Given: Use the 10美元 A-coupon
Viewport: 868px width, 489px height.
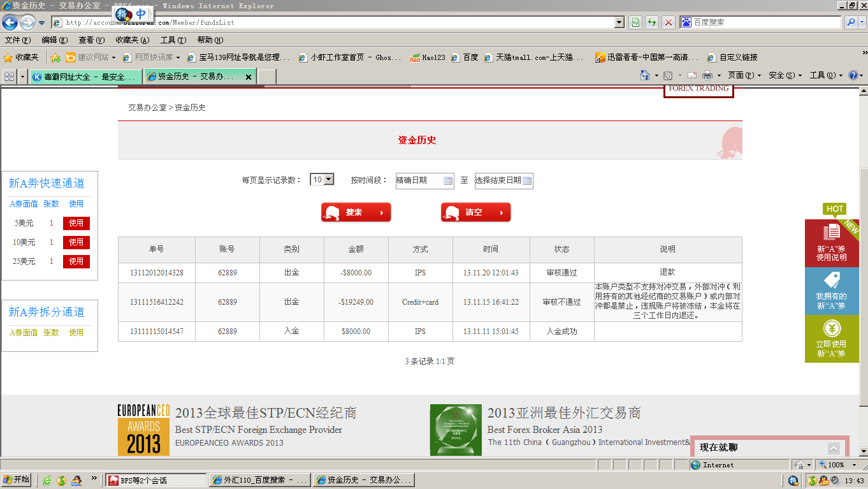Looking at the screenshot, I should coord(76,242).
